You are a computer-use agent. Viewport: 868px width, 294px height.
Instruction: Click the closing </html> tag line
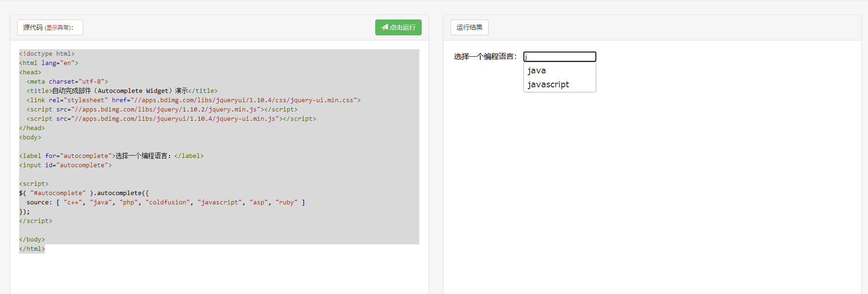click(x=32, y=249)
